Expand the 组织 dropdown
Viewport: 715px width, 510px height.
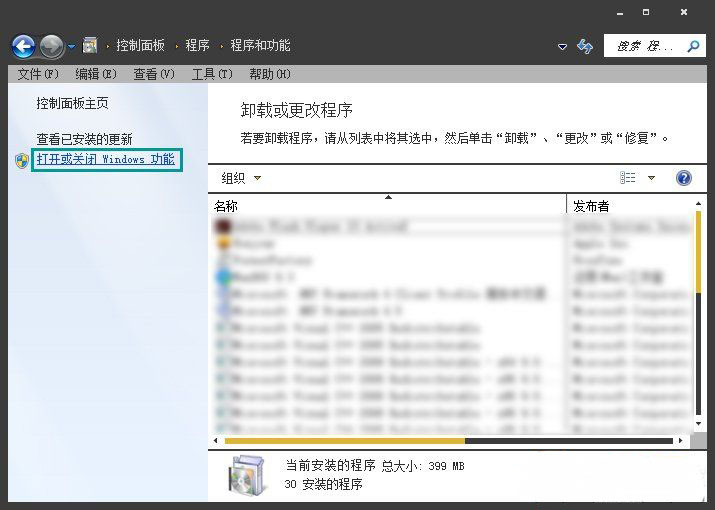click(241, 178)
